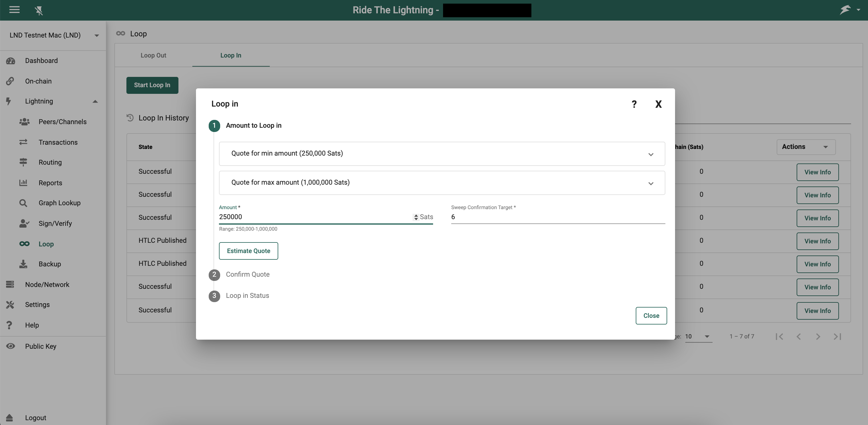Click the Transactions arrows icon

(23, 142)
